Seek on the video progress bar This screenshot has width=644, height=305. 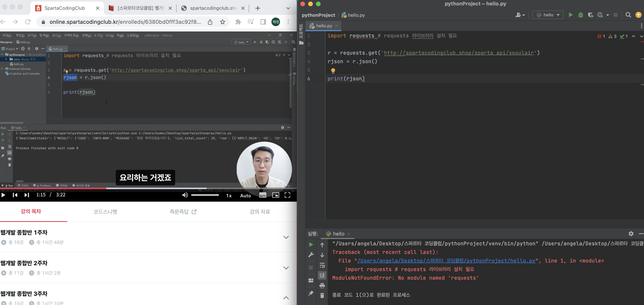(148, 188)
